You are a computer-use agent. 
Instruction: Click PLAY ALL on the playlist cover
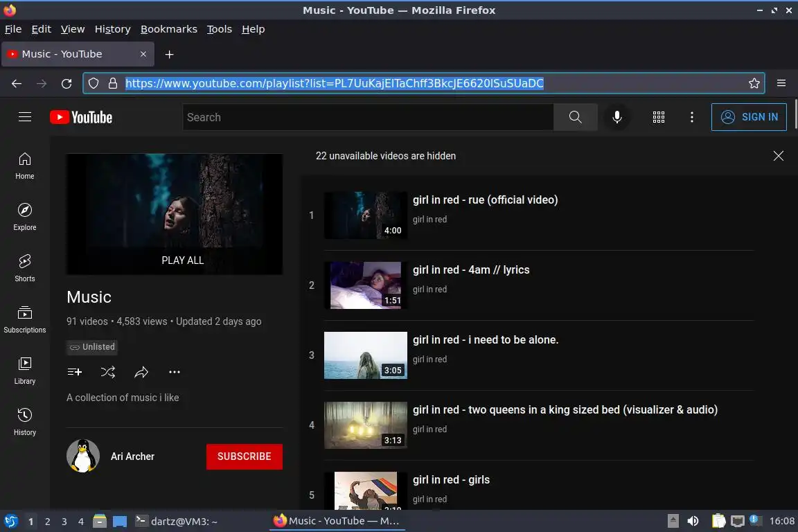183,260
